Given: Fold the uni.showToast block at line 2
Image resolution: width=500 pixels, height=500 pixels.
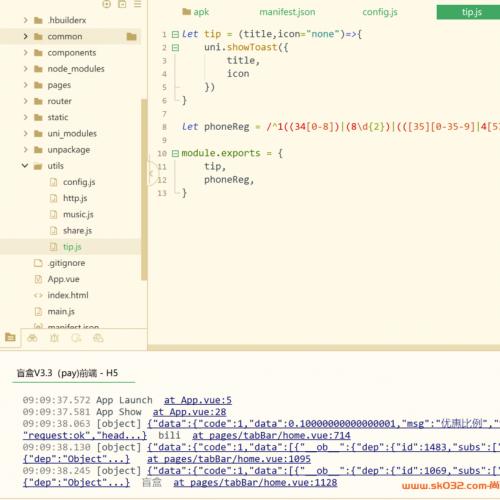Looking at the screenshot, I should [x=175, y=48].
